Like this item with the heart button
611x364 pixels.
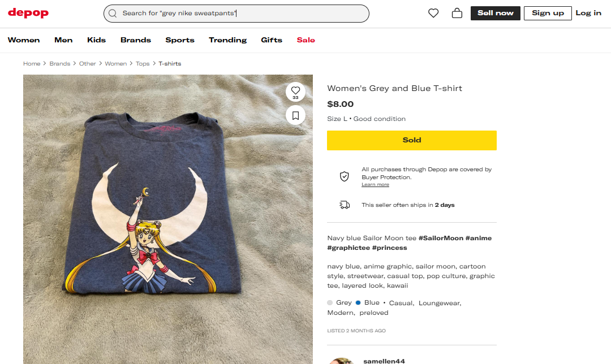(295, 90)
